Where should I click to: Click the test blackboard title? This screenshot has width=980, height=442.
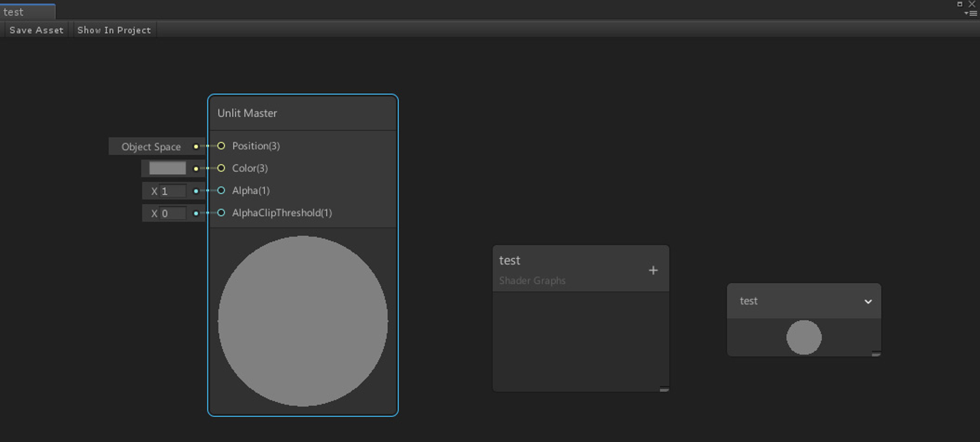coord(510,260)
